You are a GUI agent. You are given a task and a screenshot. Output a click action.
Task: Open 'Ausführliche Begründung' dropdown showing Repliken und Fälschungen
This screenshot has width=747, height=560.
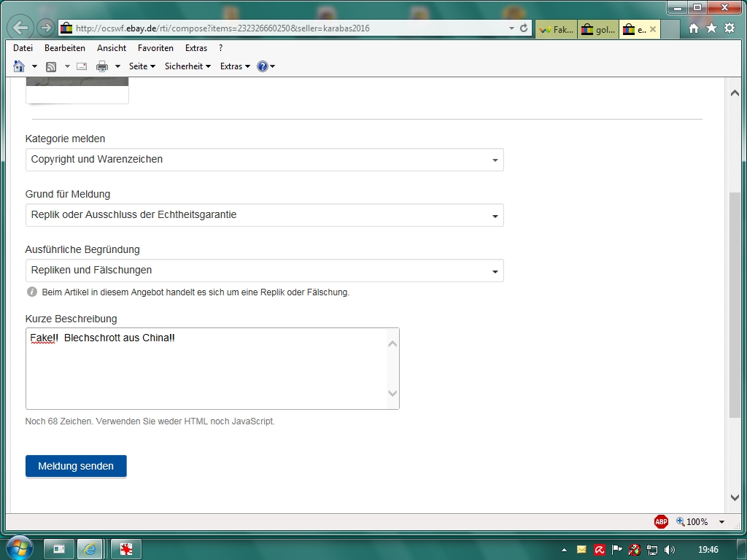(x=264, y=271)
